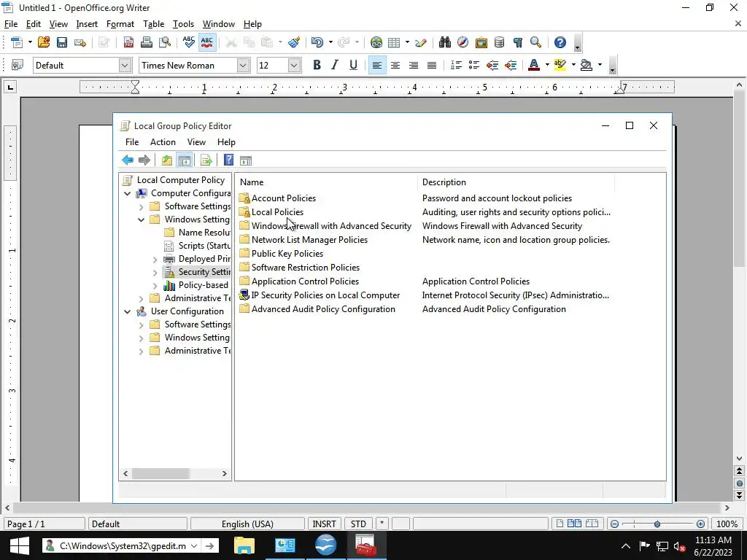
Task: Expand Deployed Printers tree node
Action: pos(155,260)
